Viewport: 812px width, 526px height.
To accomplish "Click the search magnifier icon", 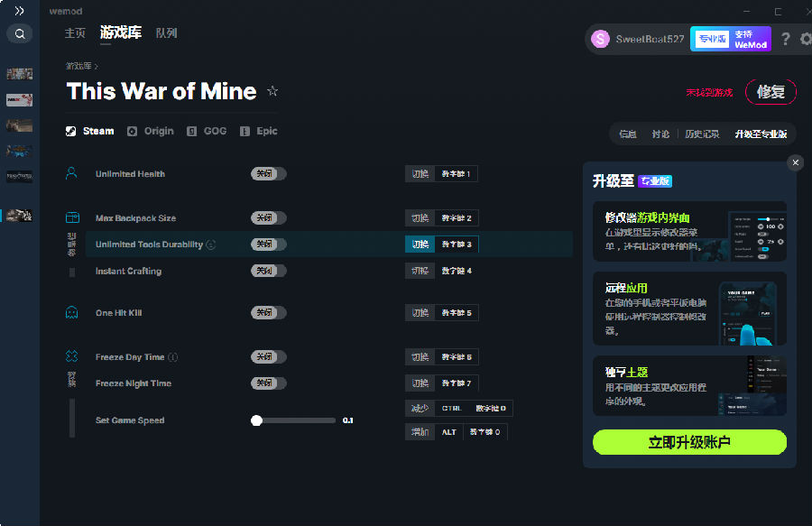I will click(x=19, y=34).
